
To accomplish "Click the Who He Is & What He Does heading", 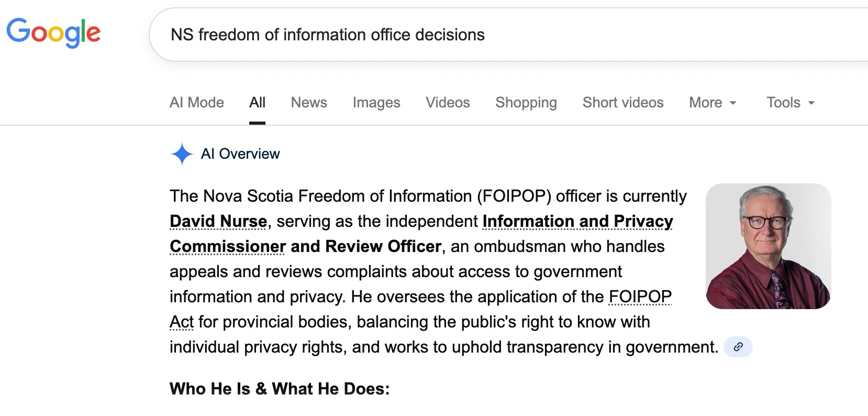I will coord(280,389).
